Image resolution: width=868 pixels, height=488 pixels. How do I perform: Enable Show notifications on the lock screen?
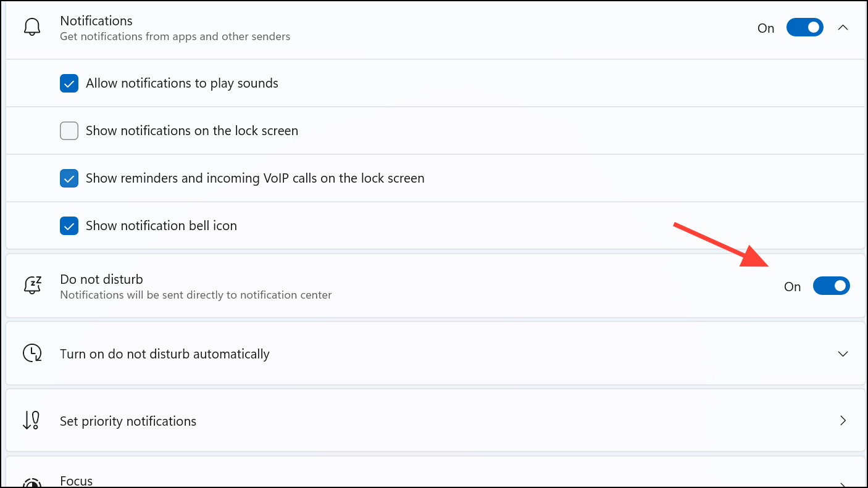69,131
